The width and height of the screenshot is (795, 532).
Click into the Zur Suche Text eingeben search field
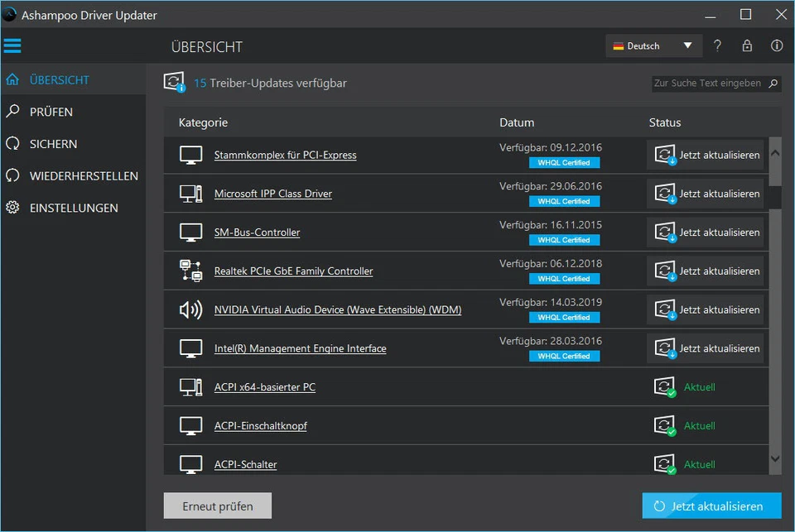point(708,83)
